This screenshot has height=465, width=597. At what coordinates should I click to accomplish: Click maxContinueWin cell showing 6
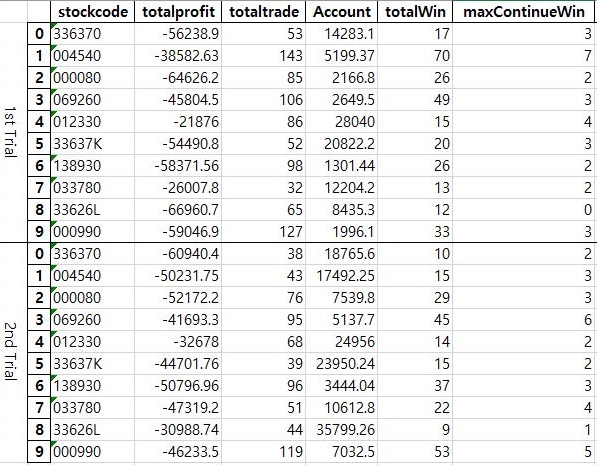click(x=524, y=320)
